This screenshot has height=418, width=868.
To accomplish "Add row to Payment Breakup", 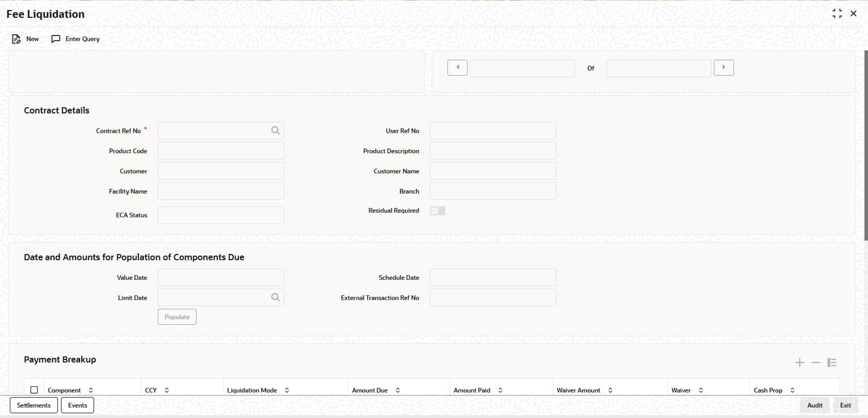I will [x=800, y=362].
